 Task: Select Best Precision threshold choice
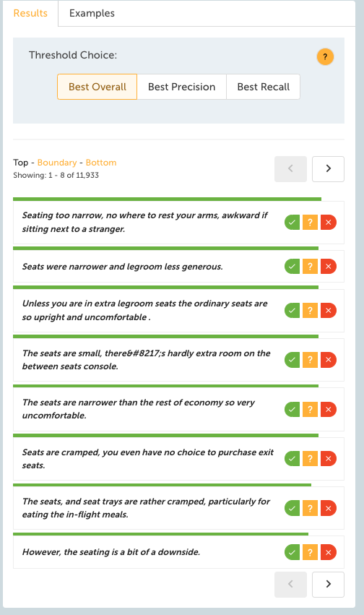[182, 87]
